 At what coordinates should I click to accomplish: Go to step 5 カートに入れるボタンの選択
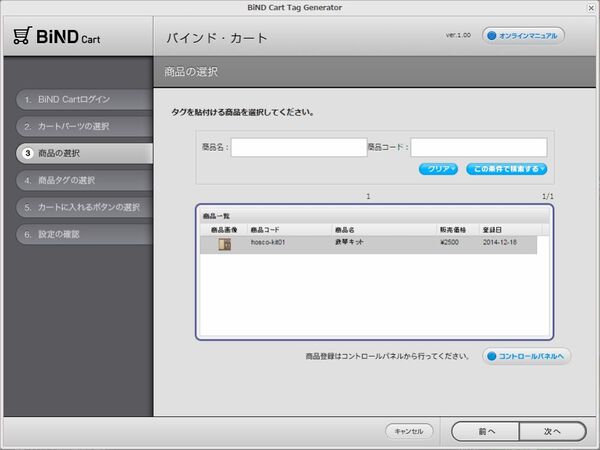click(x=84, y=207)
